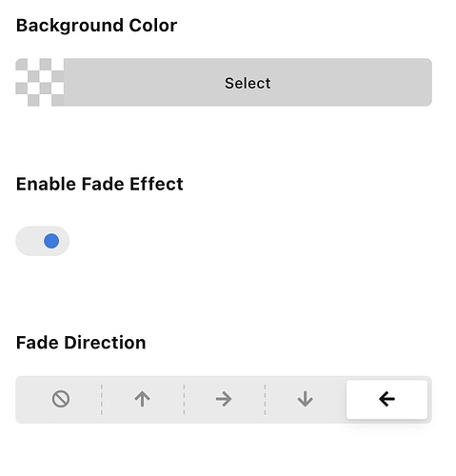Click the checkered transparency preview square
This screenshot has height=476, width=456.
click(x=40, y=82)
